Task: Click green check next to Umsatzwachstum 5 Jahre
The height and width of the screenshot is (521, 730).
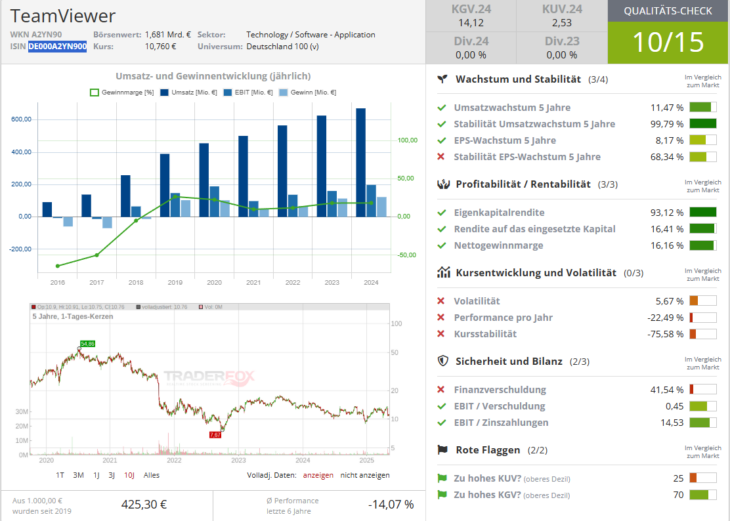Action: coord(441,108)
